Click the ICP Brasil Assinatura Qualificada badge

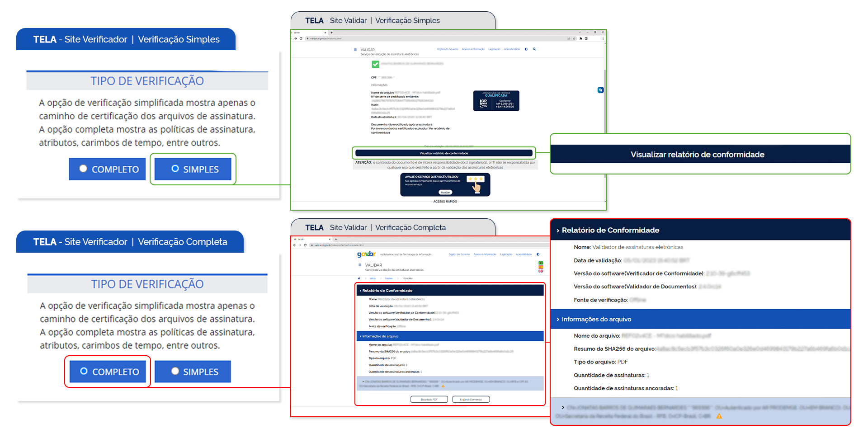click(496, 100)
